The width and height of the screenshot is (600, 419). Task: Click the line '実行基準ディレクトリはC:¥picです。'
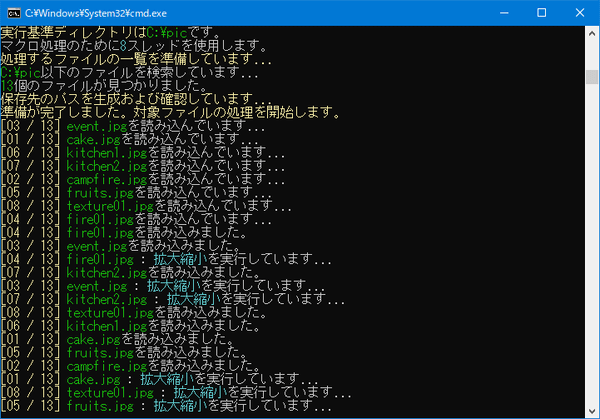(x=111, y=33)
